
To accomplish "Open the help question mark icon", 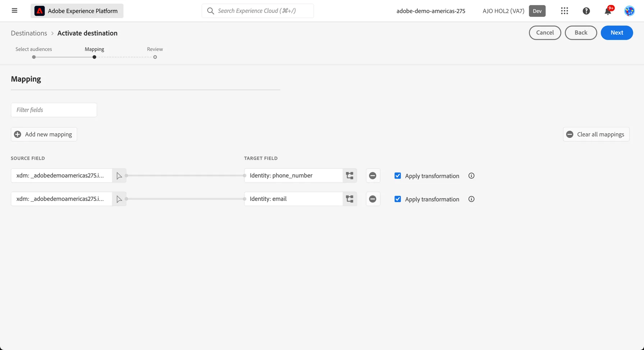I will 586,11.
